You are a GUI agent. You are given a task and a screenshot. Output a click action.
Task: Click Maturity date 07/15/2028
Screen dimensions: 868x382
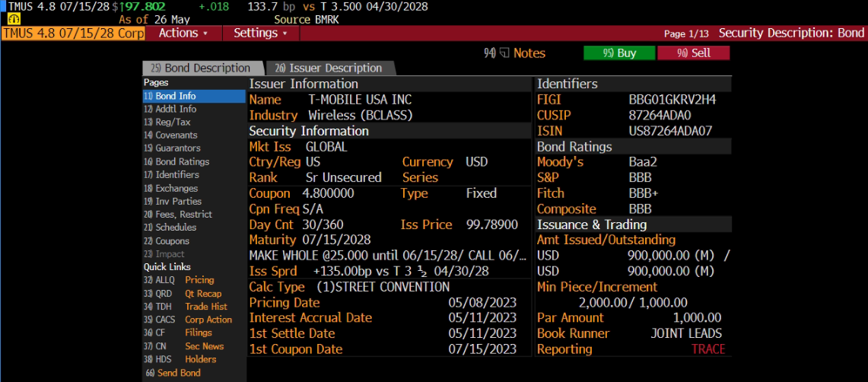[336, 240]
